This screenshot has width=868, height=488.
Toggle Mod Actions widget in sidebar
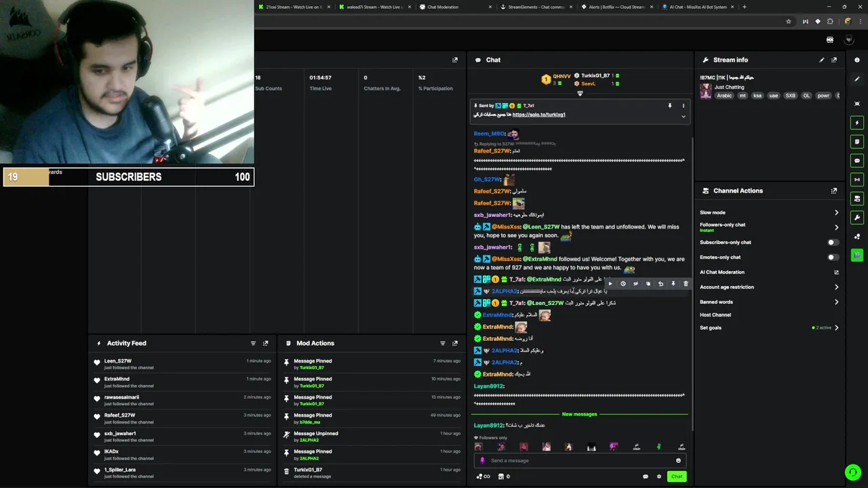(x=857, y=142)
